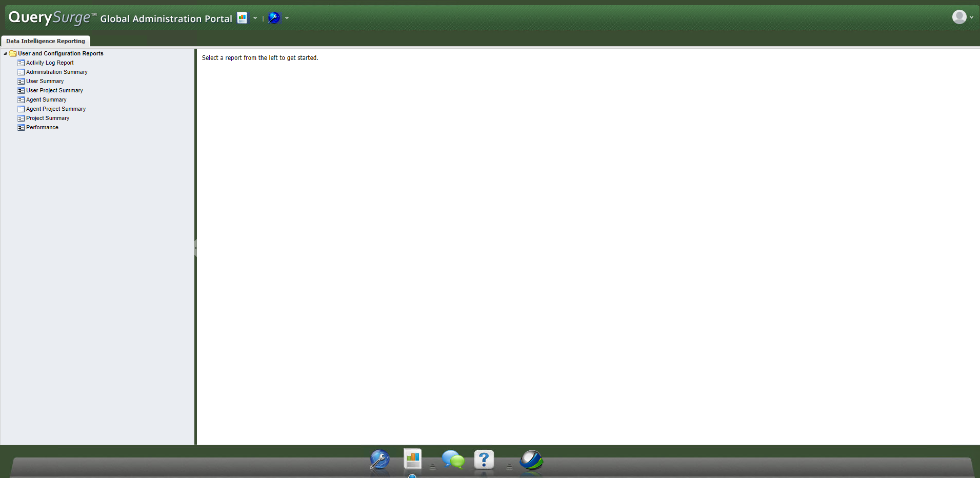Click the Administration Summary row icon
980x478 pixels.
click(x=21, y=72)
